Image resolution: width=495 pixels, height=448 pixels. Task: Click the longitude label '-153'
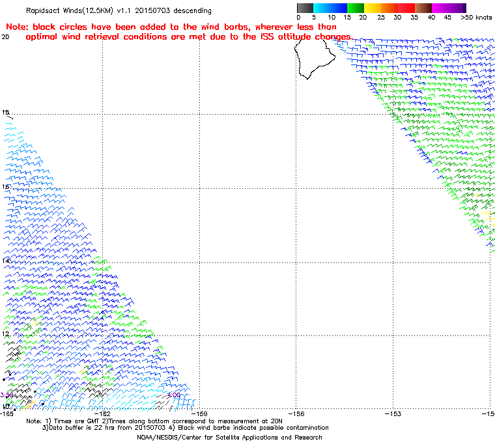click(393, 414)
